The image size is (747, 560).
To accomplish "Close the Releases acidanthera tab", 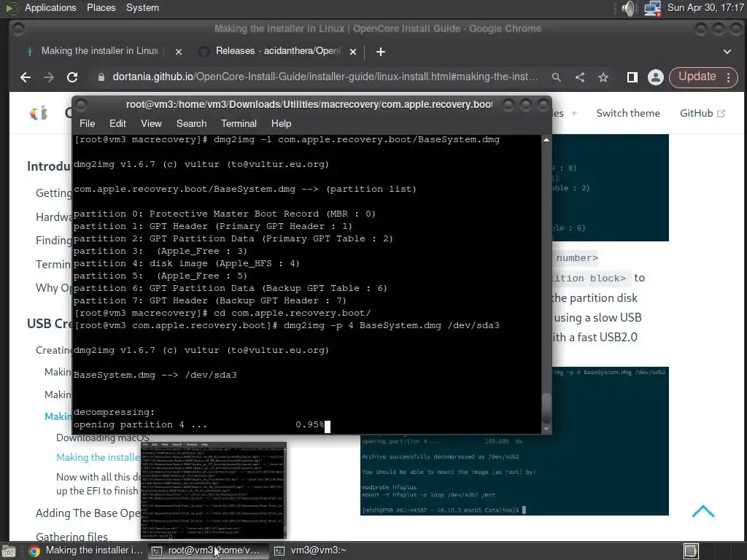I will 353,52.
